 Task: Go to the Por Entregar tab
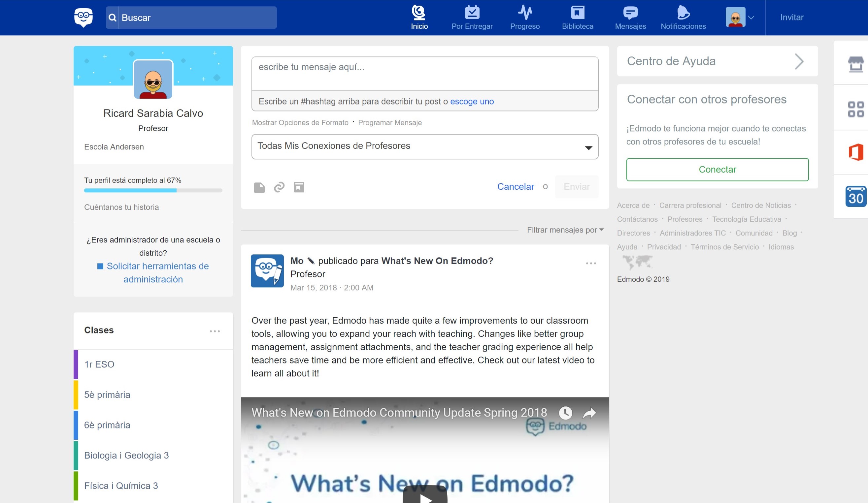tap(472, 17)
